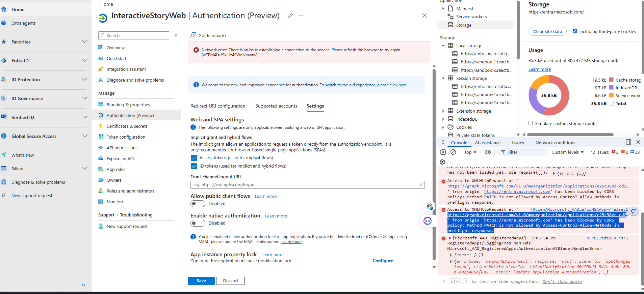Screen dimensions: 644x294
Task: Select the Settings tab
Action: 315,106
